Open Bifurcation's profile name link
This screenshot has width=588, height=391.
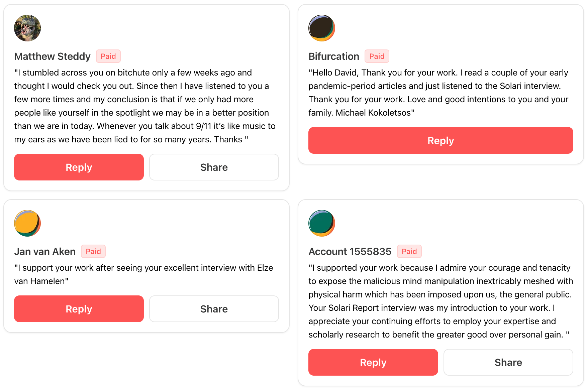(x=334, y=56)
